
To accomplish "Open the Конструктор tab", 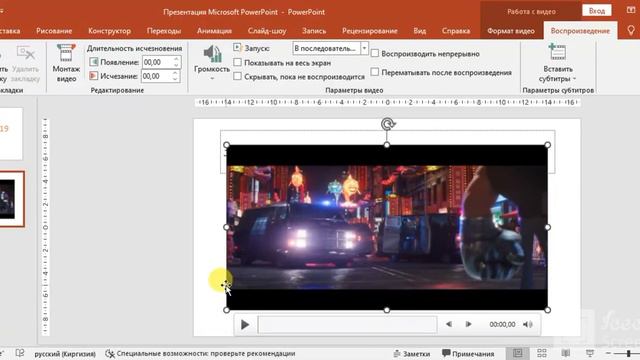I will [x=109, y=31].
